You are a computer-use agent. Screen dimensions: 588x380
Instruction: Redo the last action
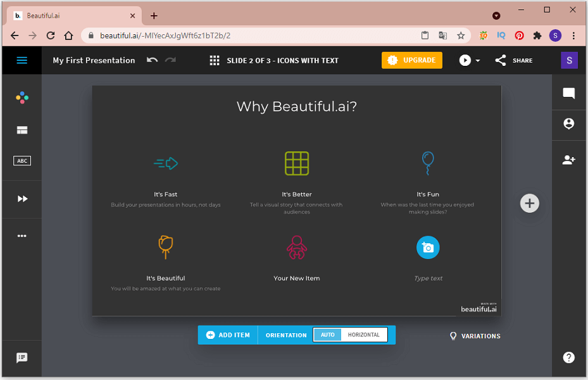(x=171, y=60)
